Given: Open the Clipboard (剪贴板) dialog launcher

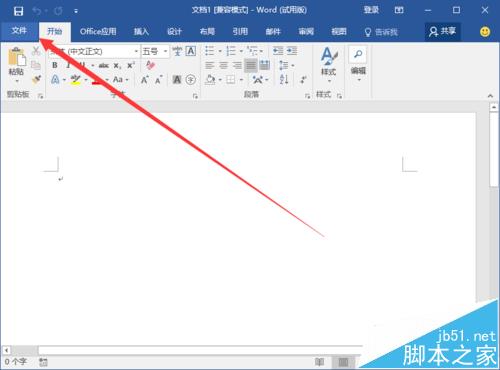Looking at the screenshot, I should tap(41, 96).
